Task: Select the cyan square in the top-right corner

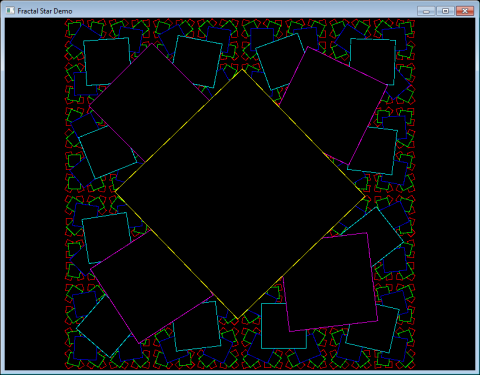Action: [x=373, y=62]
